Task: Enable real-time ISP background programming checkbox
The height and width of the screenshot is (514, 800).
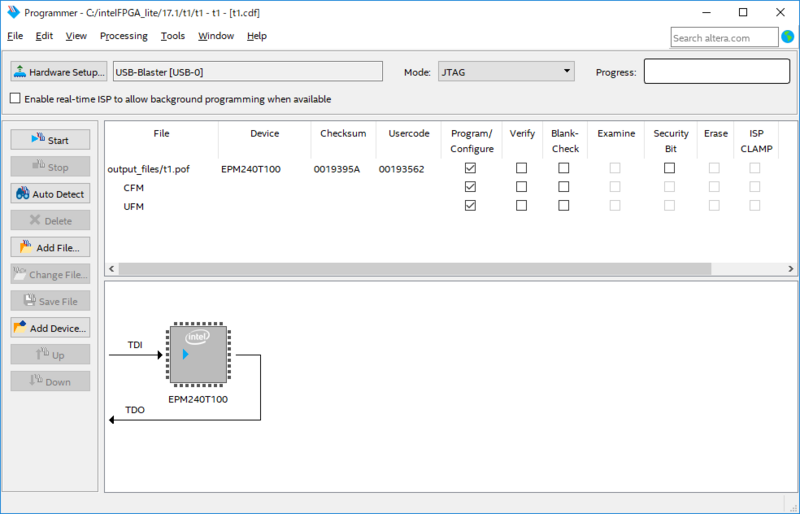Action: point(15,99)
